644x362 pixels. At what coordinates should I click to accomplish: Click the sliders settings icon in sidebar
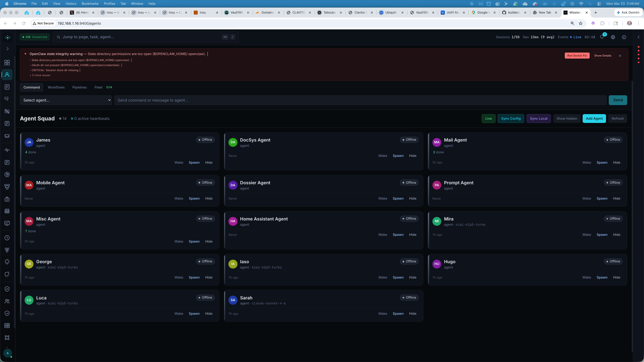pos(7,111)
